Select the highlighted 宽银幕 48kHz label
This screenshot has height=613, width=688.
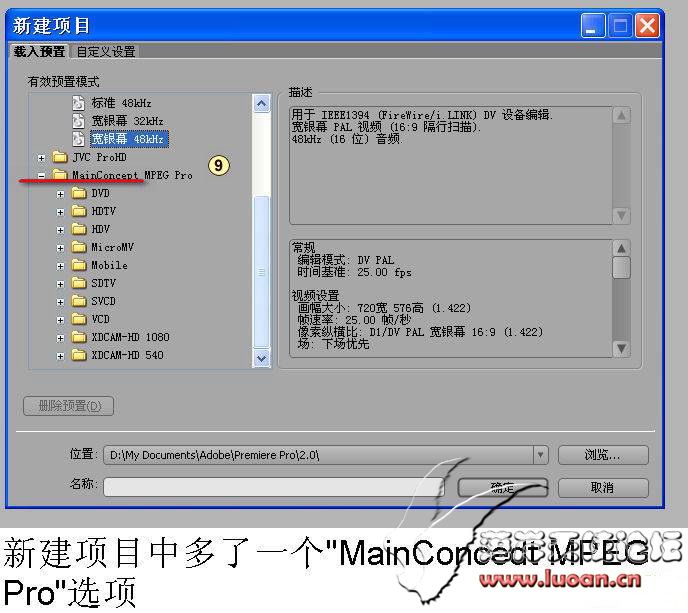tap(129, 139)
